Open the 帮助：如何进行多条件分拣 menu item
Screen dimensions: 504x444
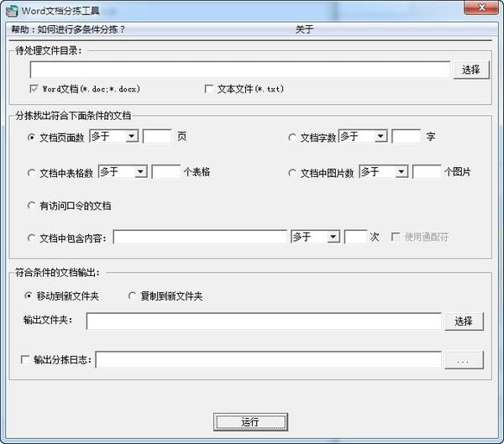click(69, 29)
